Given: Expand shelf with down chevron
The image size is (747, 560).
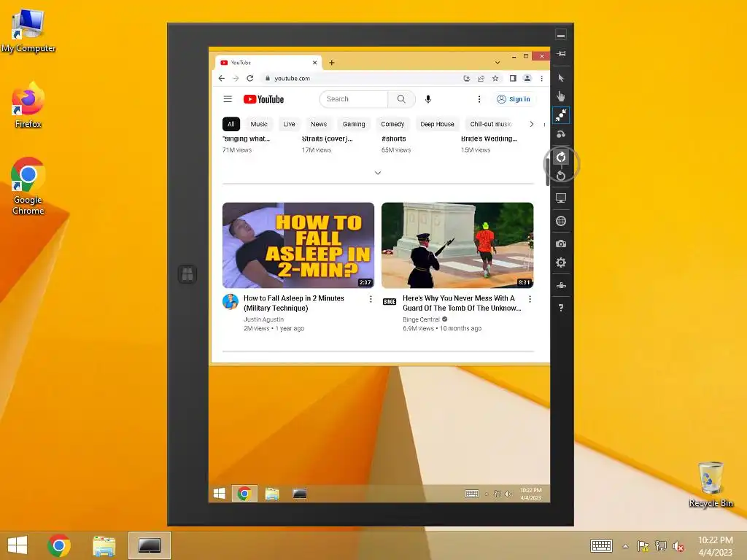Looking at the screenshot, I should tap(378, 173).
